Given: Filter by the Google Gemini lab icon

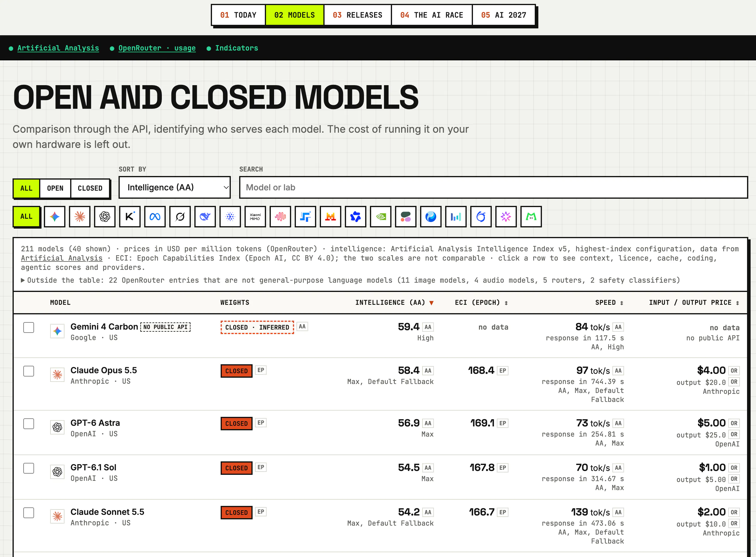Looking at the screenshot, I should point(55,216).
